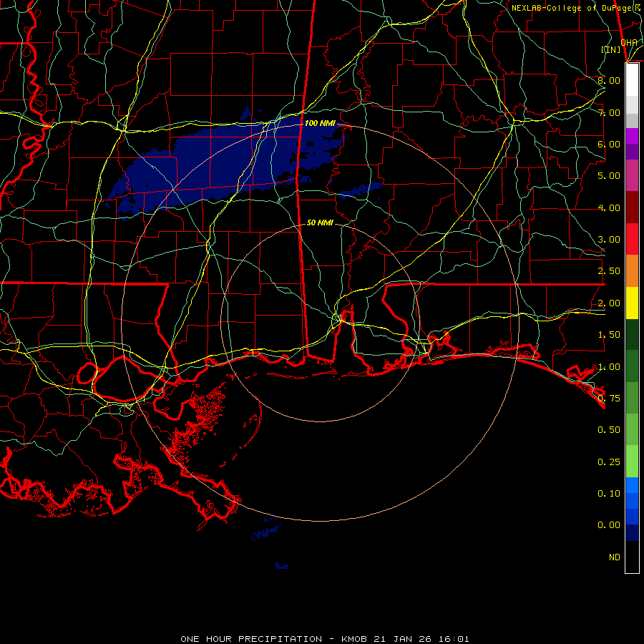Click the ND legend label
Viewport: 644px width, 644px height.
click(615, 557)
